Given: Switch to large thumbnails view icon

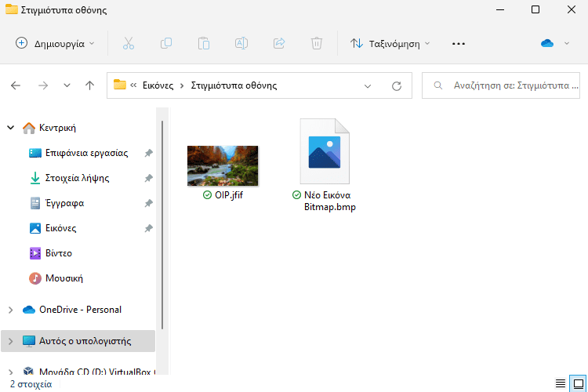Looking at the screenshot, I should point(579,383).
